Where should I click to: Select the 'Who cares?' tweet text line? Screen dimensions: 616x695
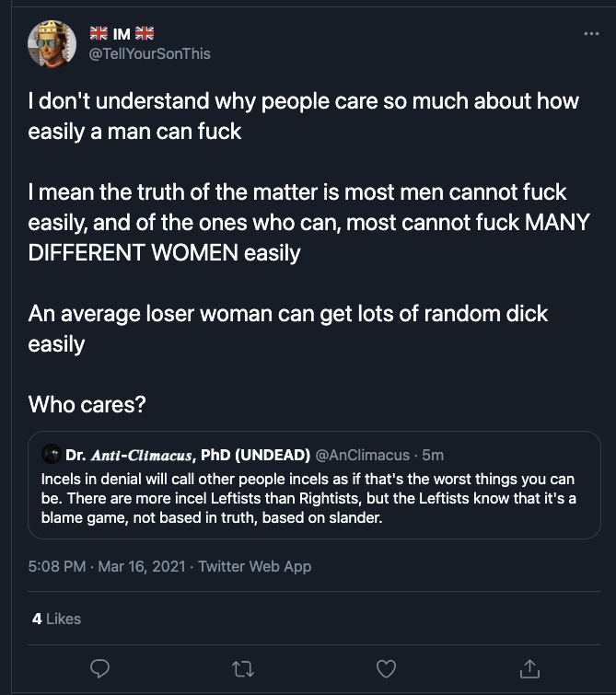click(87, 404)
